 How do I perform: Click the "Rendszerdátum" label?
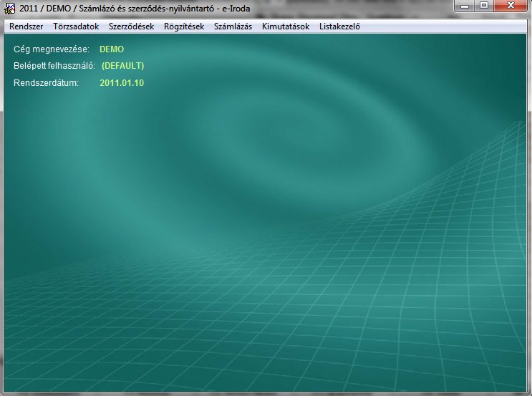click(46, 83)
